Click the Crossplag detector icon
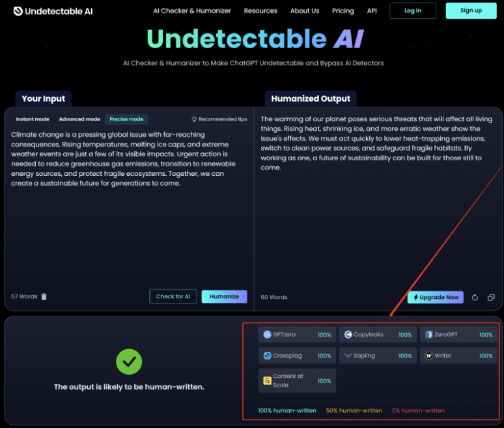Image resolution: width=504 pixels, height=428 pixels. (x=267, y=356)
